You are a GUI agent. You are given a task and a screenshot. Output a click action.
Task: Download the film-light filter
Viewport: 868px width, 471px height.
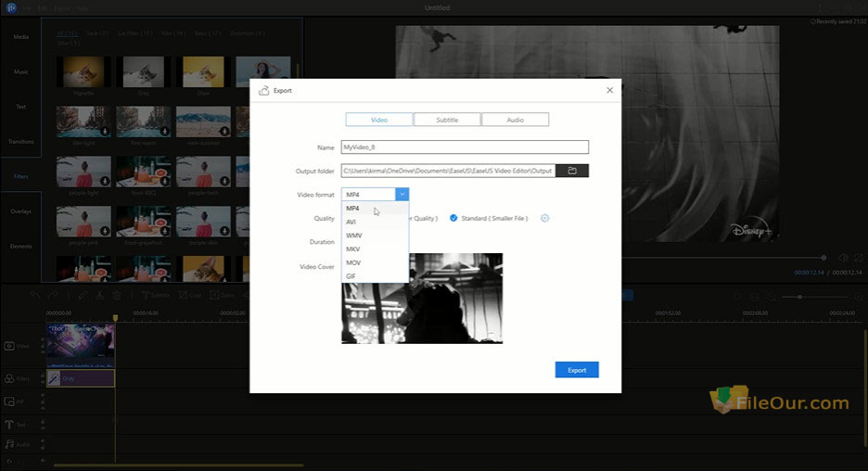pyautogui.click(x=105, y=131)
